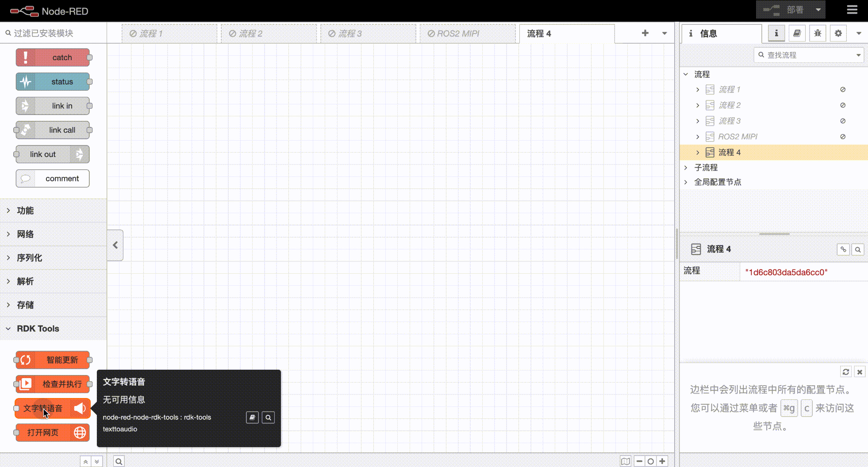Add a new flow tab with plus

(x=645, y=33)
